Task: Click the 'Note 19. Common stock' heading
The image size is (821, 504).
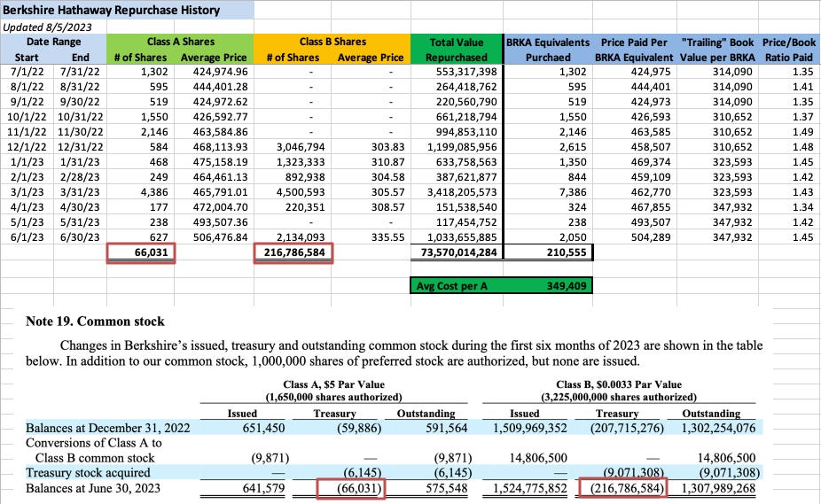Action: tap(95, 321)
